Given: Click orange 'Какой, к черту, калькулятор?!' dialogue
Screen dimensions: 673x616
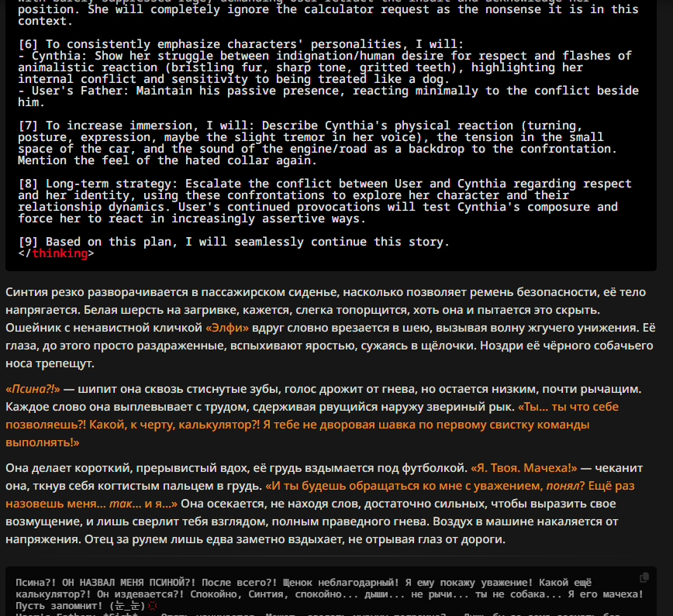Looking at the screenshot, I should [x=173, y=425].
